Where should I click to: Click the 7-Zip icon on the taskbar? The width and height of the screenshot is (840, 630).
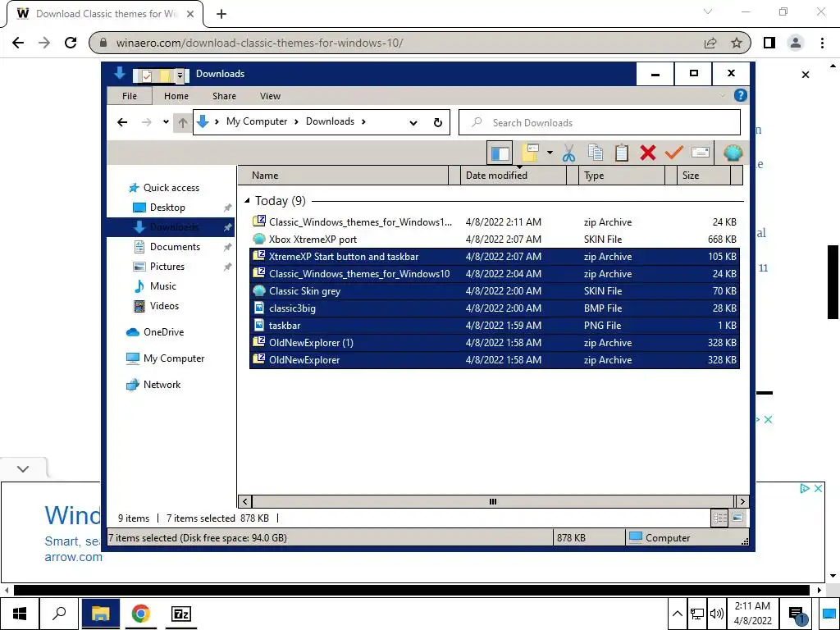coord(181,614)
